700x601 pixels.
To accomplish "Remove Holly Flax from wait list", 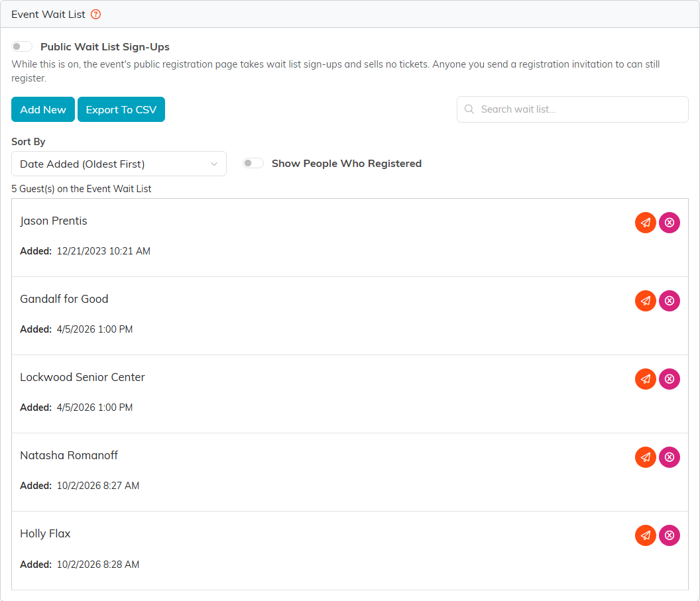I will point(670,535).
